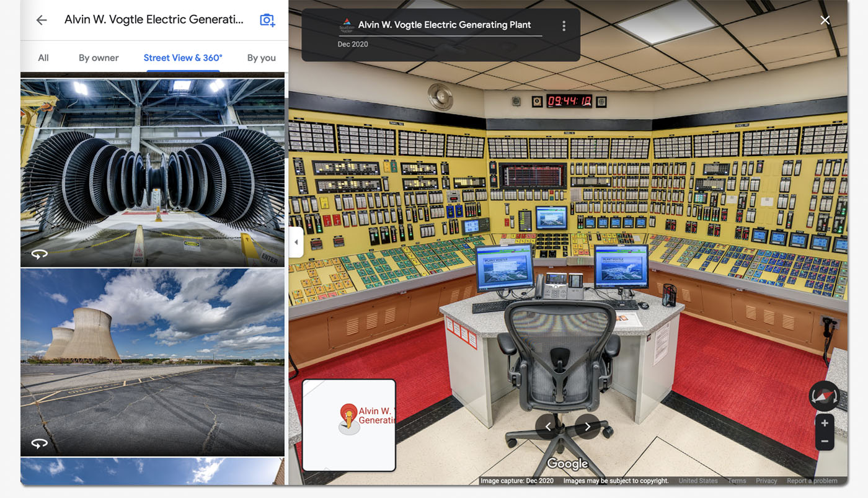Screen dimensions: 868x498
Task: Switch to the By owner tab
Action: [x=99, y=58]
